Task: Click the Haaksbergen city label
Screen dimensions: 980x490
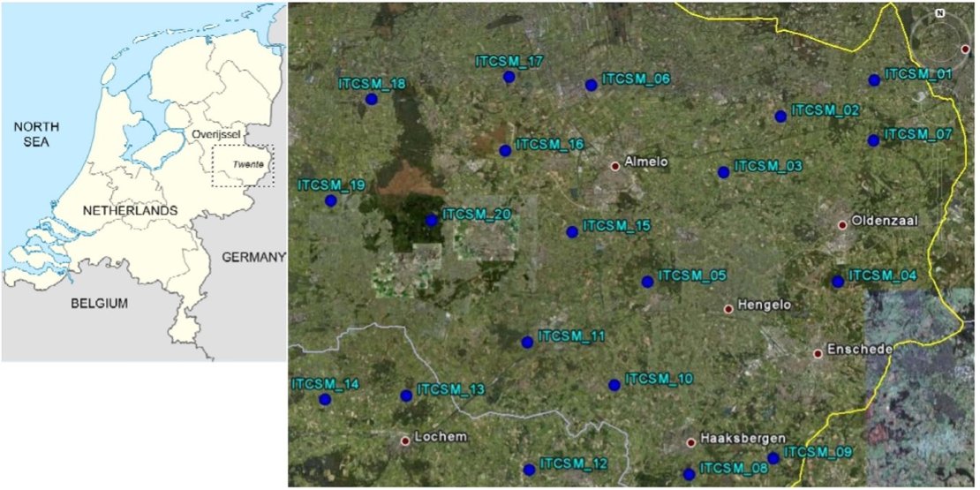Action: [730, 437]
